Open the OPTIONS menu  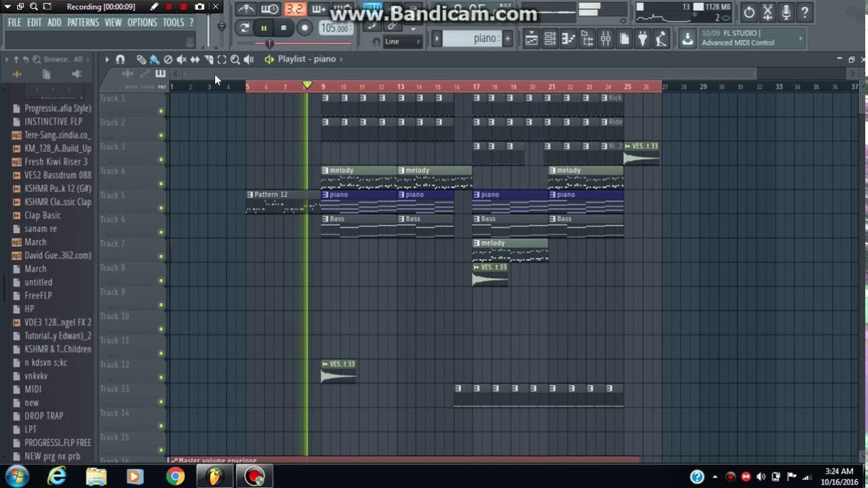[x=142, y=22]
